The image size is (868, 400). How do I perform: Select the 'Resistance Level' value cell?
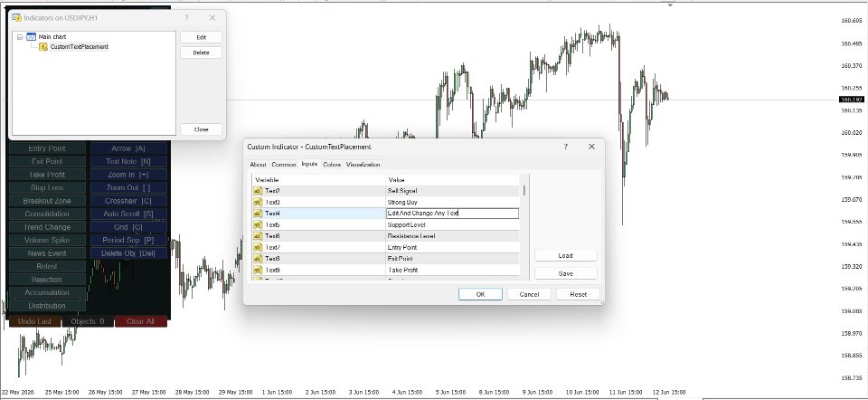click(x=452, y=236)
